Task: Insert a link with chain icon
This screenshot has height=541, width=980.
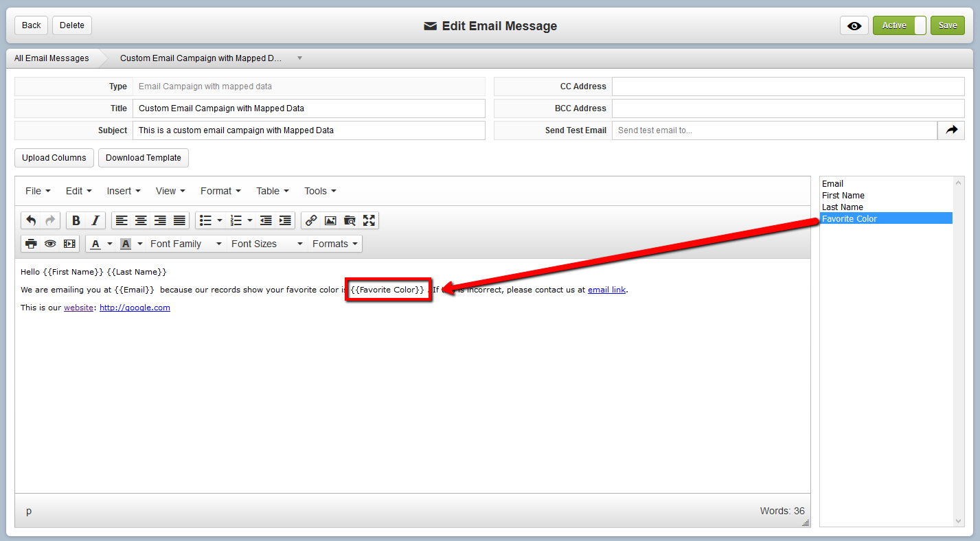Action: point(311,220)
